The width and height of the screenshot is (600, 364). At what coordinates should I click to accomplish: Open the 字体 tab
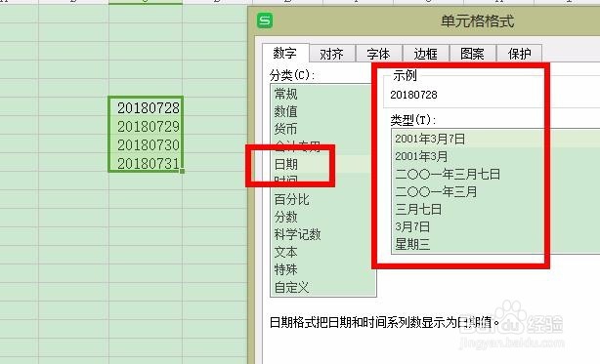pyautogui.click(x=378, y=54)
